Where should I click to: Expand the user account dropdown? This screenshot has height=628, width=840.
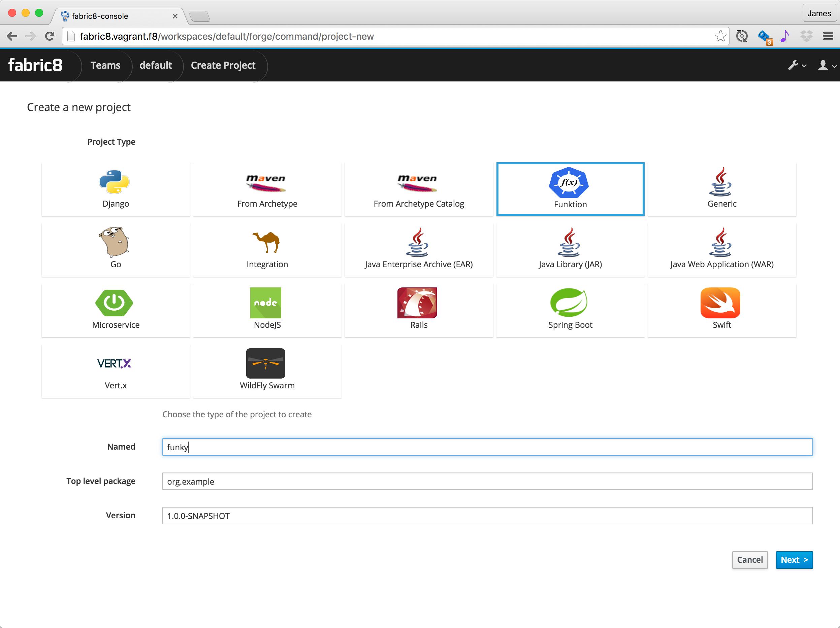coord(826,65)
